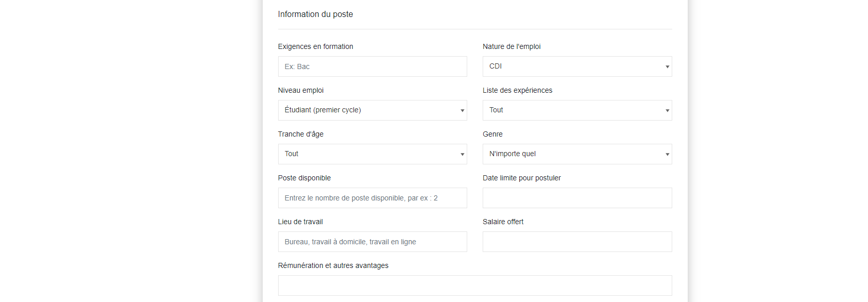Click the 'Salaire offert' label text
868x302 pixels.
(x=503, y=222)
